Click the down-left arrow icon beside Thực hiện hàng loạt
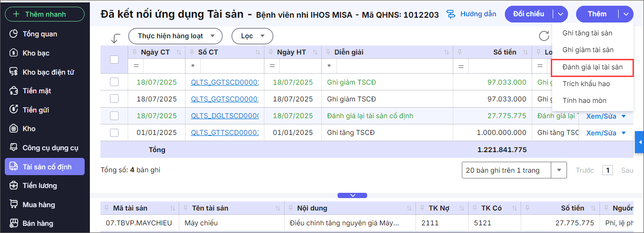Screen dimensions: 644x233 pos(115,38)
